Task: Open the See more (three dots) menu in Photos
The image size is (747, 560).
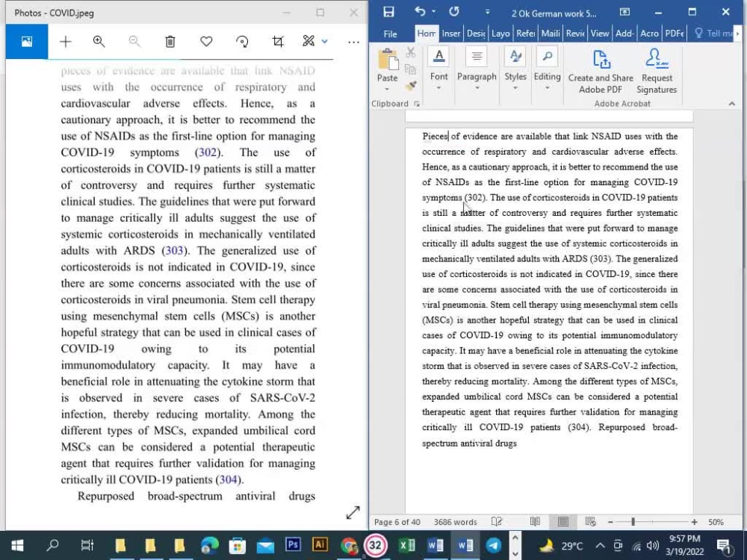Action: click(x=353, y=42)
